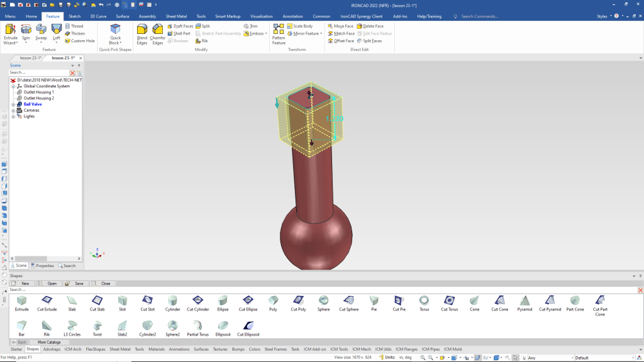Click the Loft feature tool
Viewport: 644px width, 362px height.
pyautogui.click(x=57, y=32)
